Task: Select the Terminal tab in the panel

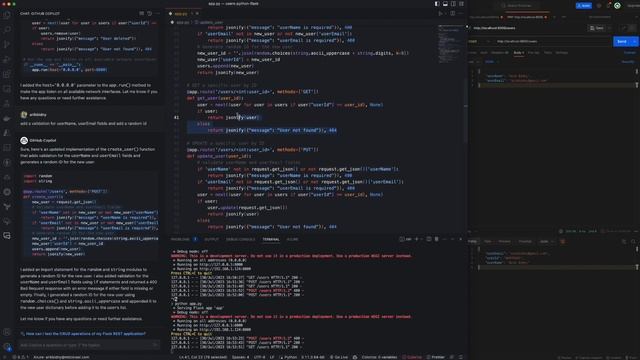Action: 271,239
